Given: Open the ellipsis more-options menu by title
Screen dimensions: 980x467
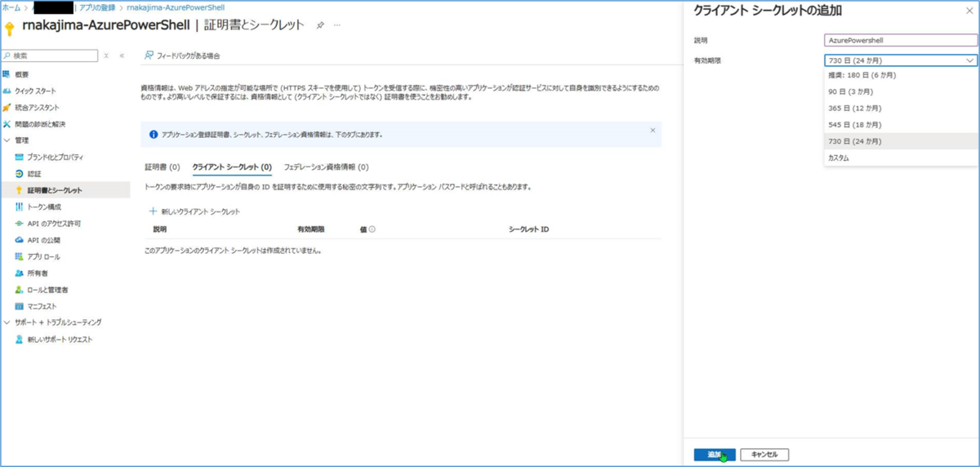Looking at the screenshot, I should [x=337, y=25].
